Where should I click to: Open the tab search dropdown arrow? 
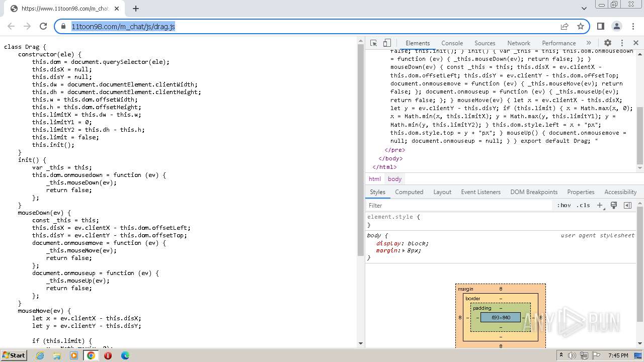click(584, 9)
